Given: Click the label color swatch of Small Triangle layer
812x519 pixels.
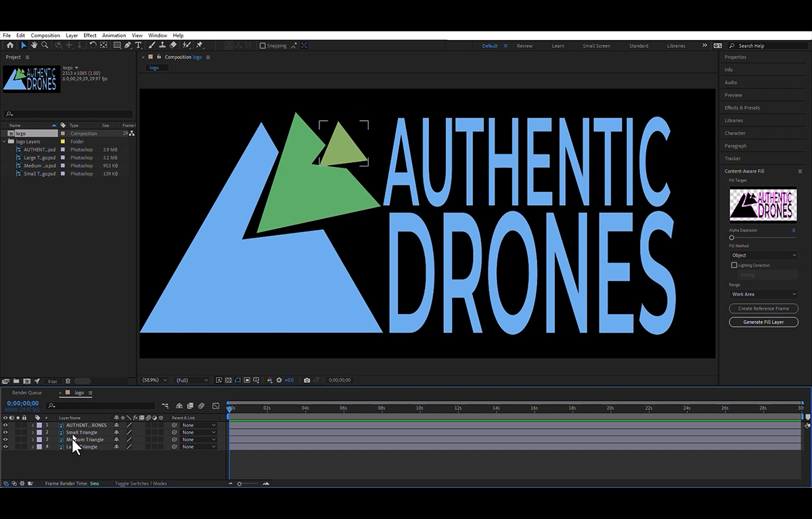Looking at the screenshot, I should click(39, 432).
